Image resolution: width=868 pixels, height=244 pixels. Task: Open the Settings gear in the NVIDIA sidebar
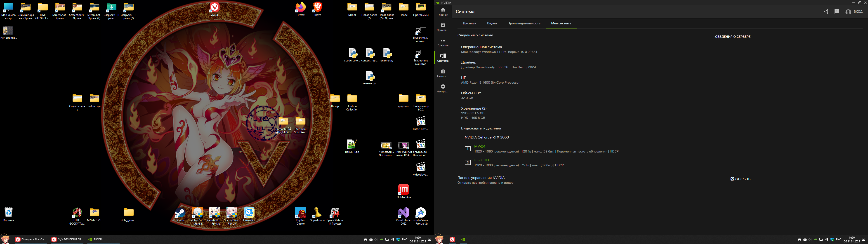click(443, 88)
